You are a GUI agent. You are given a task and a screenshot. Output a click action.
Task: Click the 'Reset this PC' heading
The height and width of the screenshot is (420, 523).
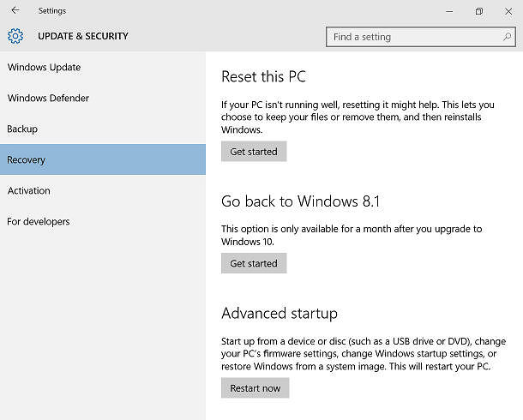tap(263, 76)
